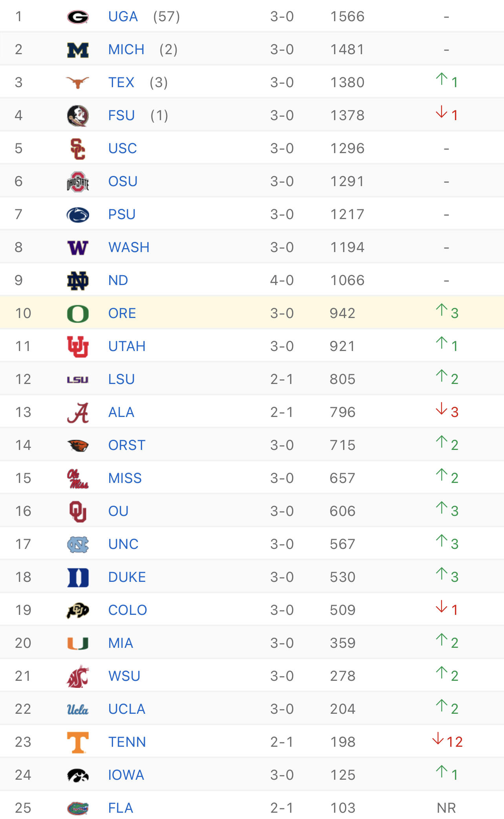Click the Tennessee T logo

[78, 742]
